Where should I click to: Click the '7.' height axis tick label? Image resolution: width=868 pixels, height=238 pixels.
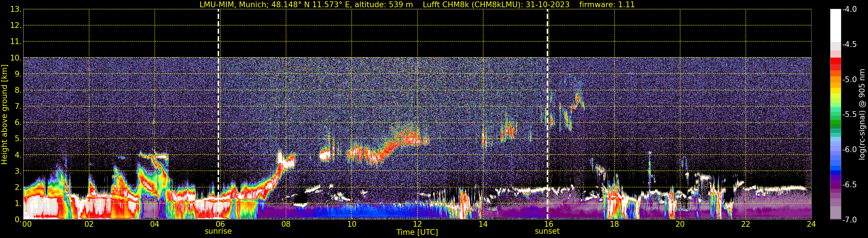tap(18, 107)
